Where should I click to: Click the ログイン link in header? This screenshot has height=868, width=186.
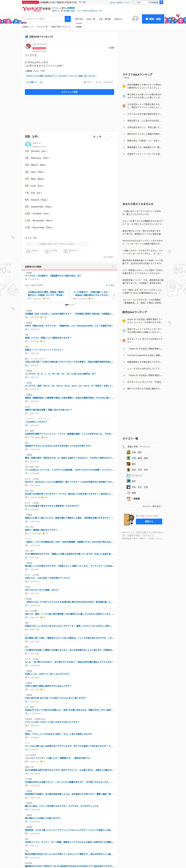point(56,11)
